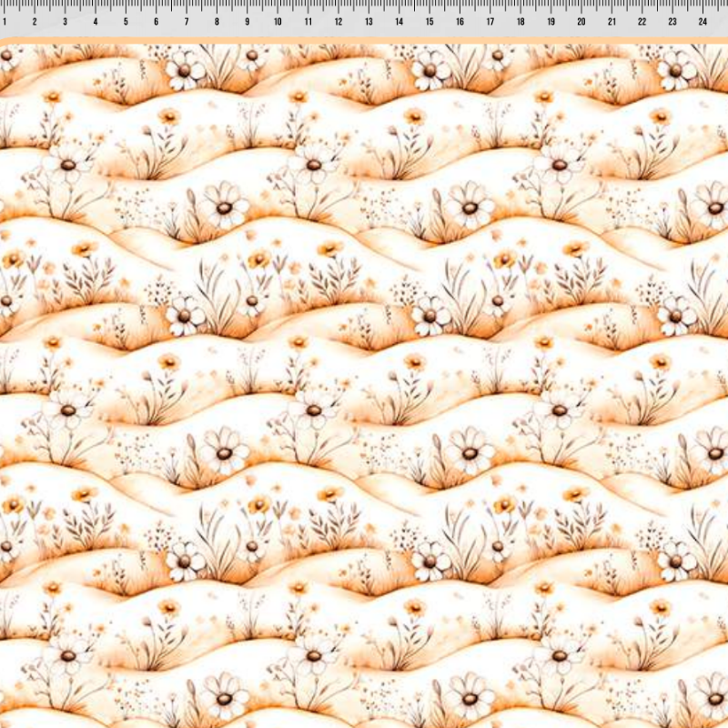Click the ruler number 7
This screenshot has width=728, height=728.
pyautogui.click(x=187, y=21)
